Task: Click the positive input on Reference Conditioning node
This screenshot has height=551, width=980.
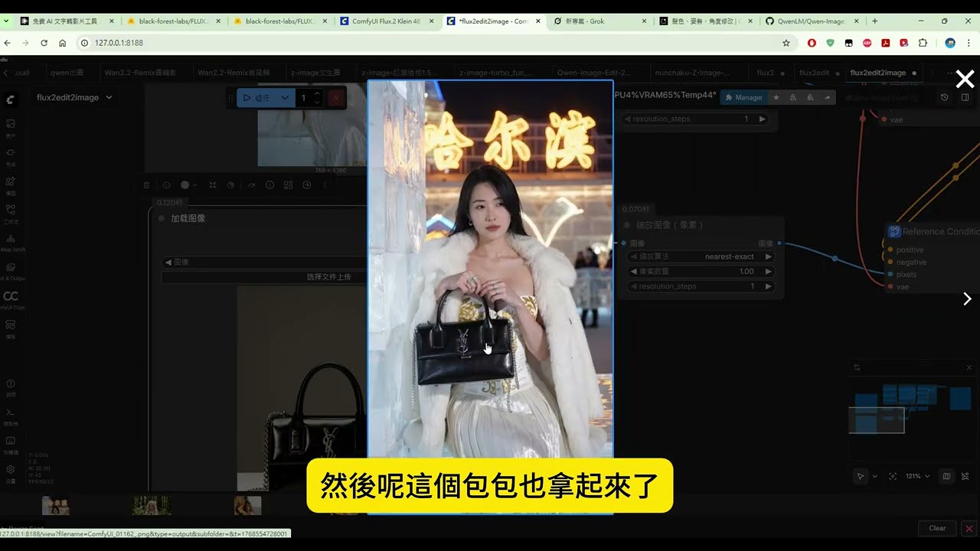Action: pos(890,249)
